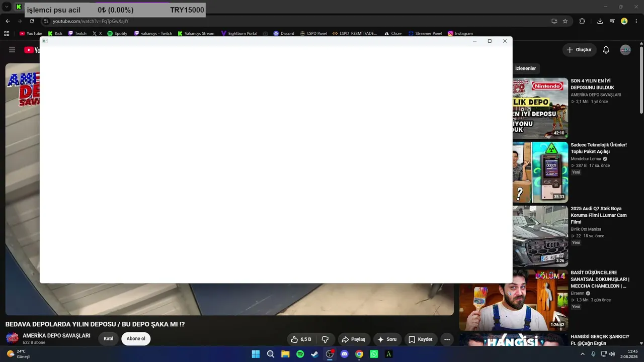Open the Sadece Teknolojik Ürünler video title
Image resolution: width=644 pixels, height=362 pixels.
(599, 148)
